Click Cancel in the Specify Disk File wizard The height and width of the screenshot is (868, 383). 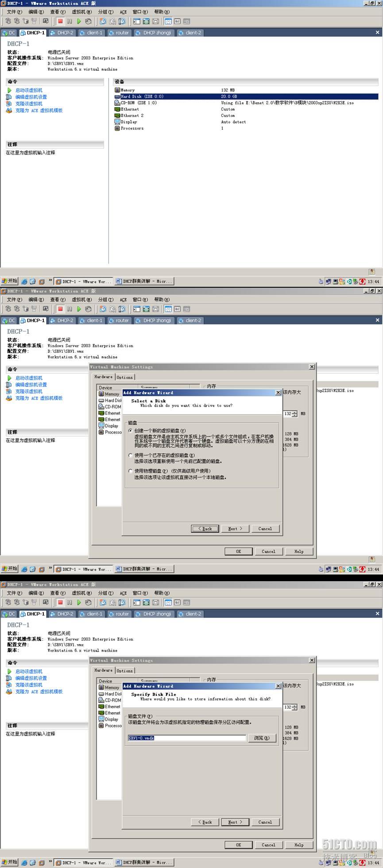coord(265,822)
